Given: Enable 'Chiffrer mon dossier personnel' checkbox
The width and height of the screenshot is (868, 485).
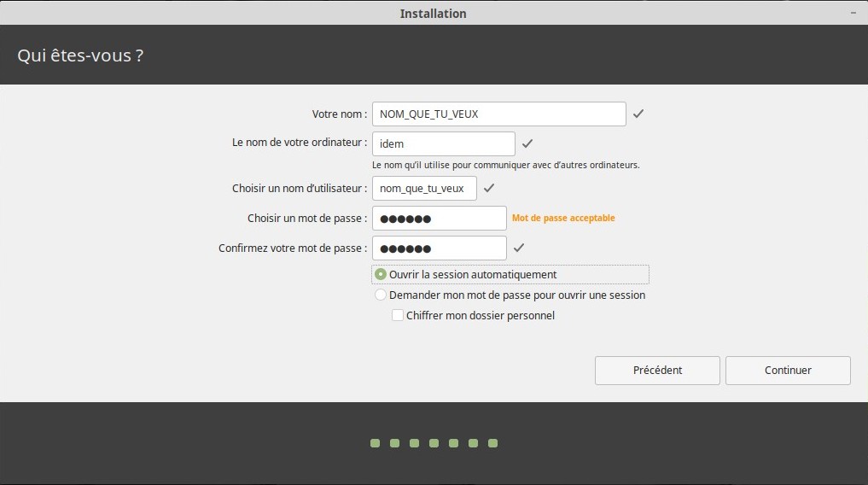Looking at the screenshot, I should tap(398, 315).
